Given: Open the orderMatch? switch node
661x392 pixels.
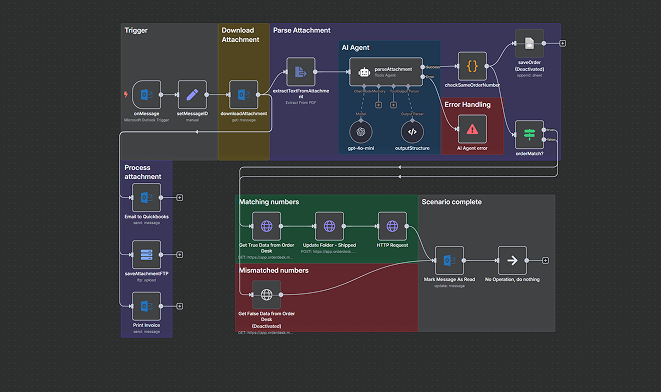Looking at the screenshot, I should pos(529,134).
